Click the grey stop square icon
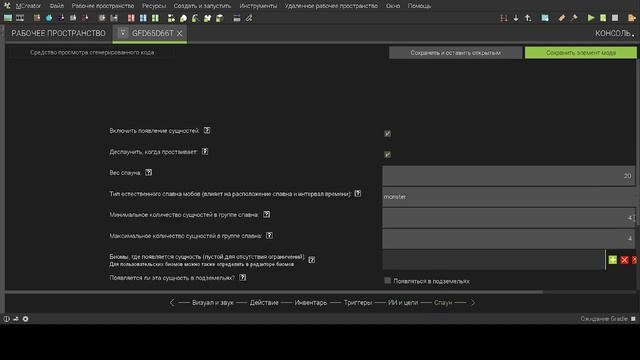This screenshot has height=360, width=640. click(615, 18)
